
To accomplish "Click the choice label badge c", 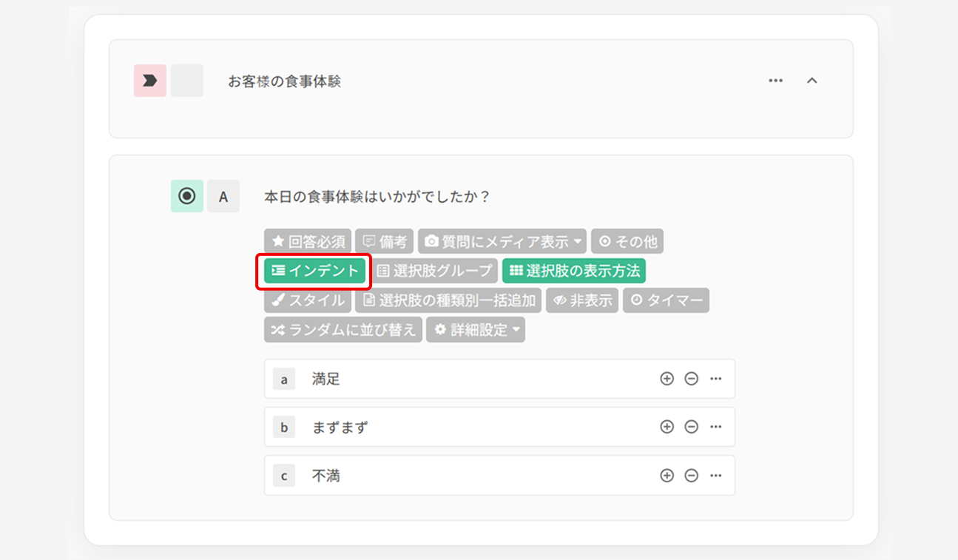I will [x=284, y=476].
